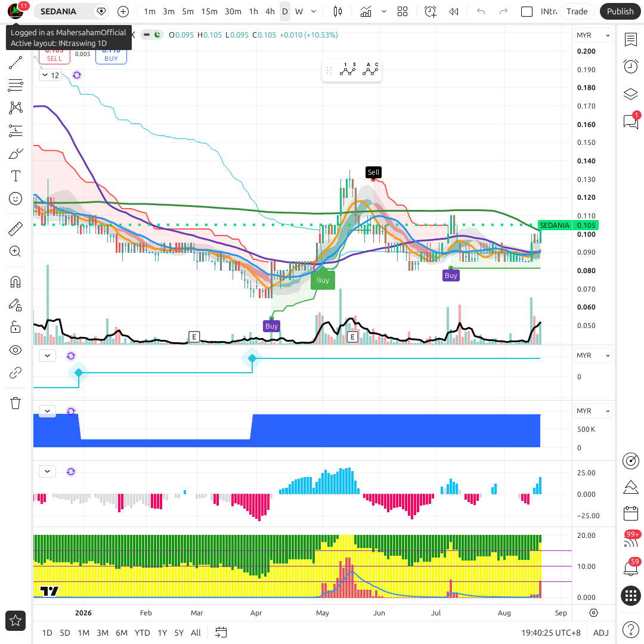
Task: Open the patterns drawing tools
Action: click(x=15, y=107)
